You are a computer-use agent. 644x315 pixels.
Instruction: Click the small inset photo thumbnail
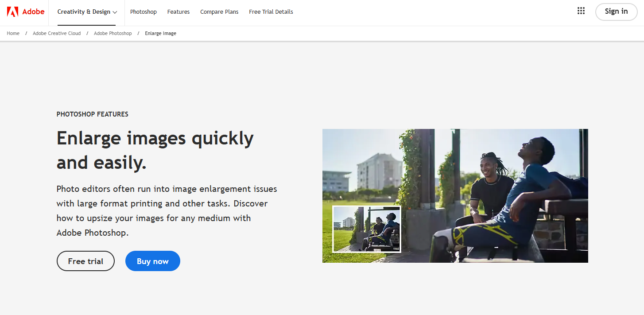tap(367, 229)
